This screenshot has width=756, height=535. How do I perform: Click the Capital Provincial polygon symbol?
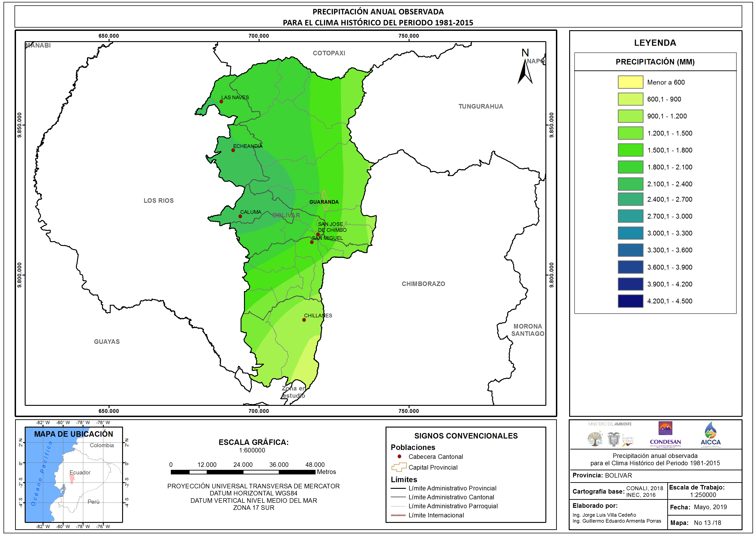tap(399, 467)
